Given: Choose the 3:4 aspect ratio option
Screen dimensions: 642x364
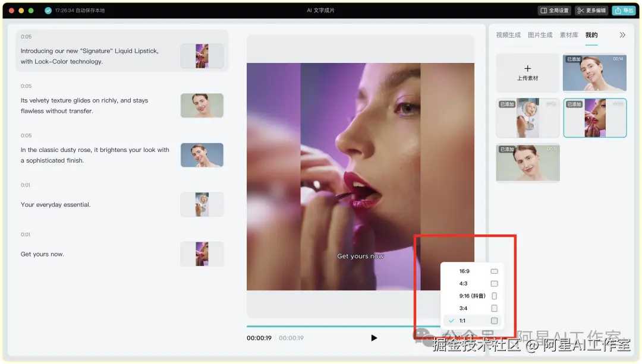Looking at the screenshot, I should (473, 308).
